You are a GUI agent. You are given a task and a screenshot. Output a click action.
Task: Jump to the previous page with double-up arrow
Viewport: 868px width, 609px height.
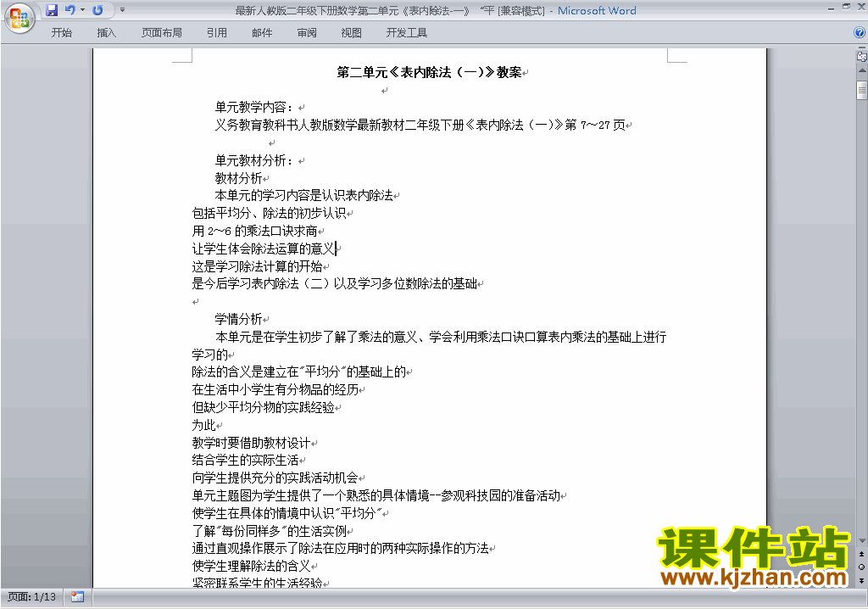coord(862,554)
